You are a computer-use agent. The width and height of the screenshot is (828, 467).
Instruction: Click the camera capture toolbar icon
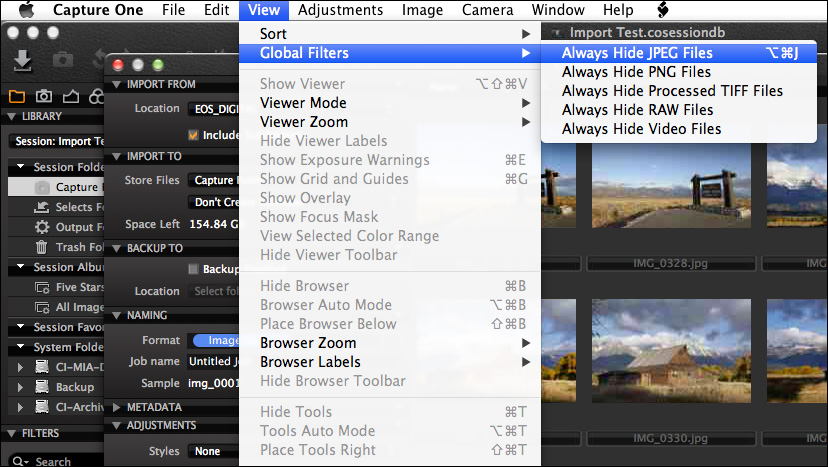[x=63, y=59]
